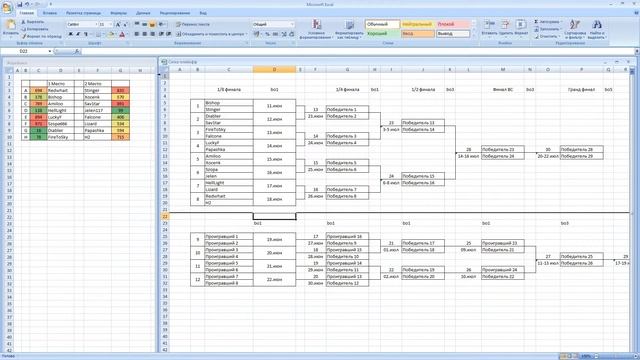Increase decimal places

click(x=284, y=34)
